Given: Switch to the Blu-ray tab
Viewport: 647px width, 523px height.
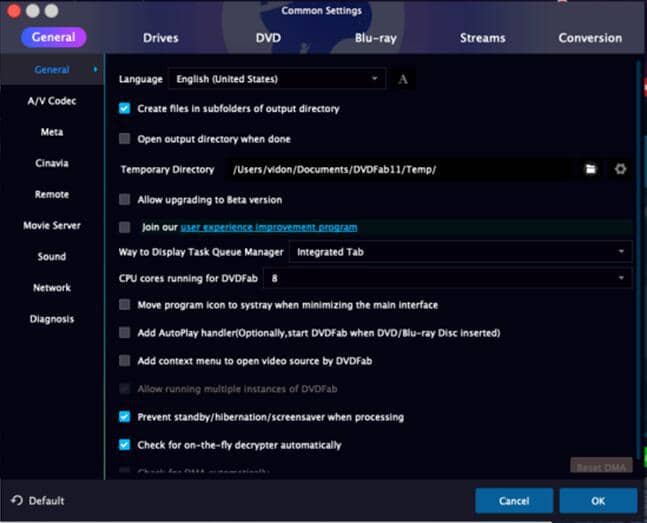Looking at the screenshot, I should 375,38.
